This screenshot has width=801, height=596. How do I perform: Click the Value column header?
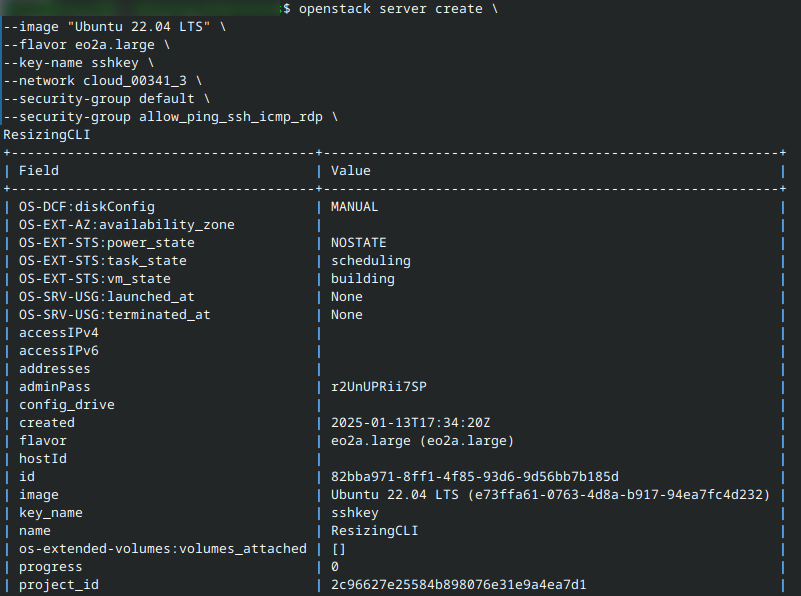351,170
